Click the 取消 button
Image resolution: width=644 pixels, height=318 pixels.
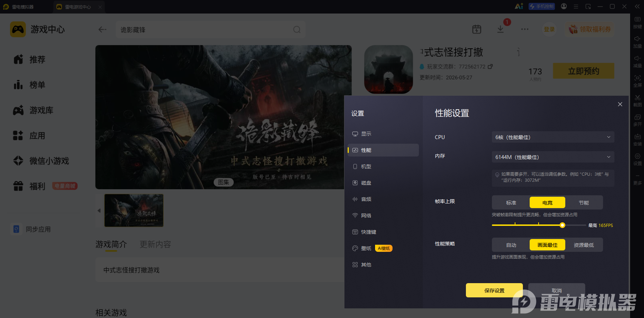[557, 290]
